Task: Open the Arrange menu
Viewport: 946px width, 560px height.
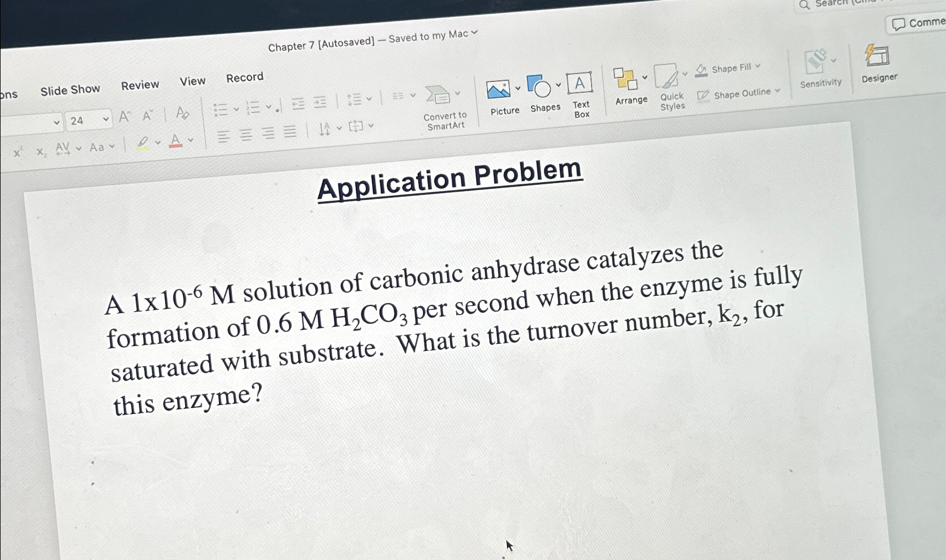Action: (x=631, y=86)
